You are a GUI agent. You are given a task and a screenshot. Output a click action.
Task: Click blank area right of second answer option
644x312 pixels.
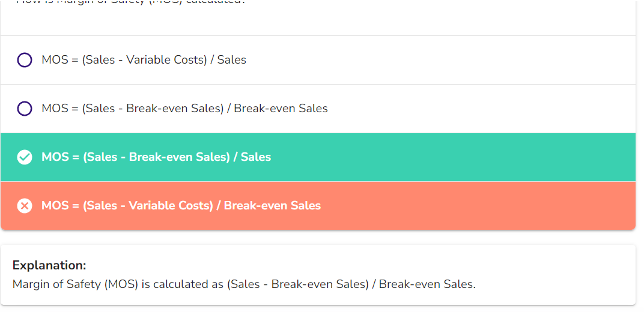coord(481,109)
